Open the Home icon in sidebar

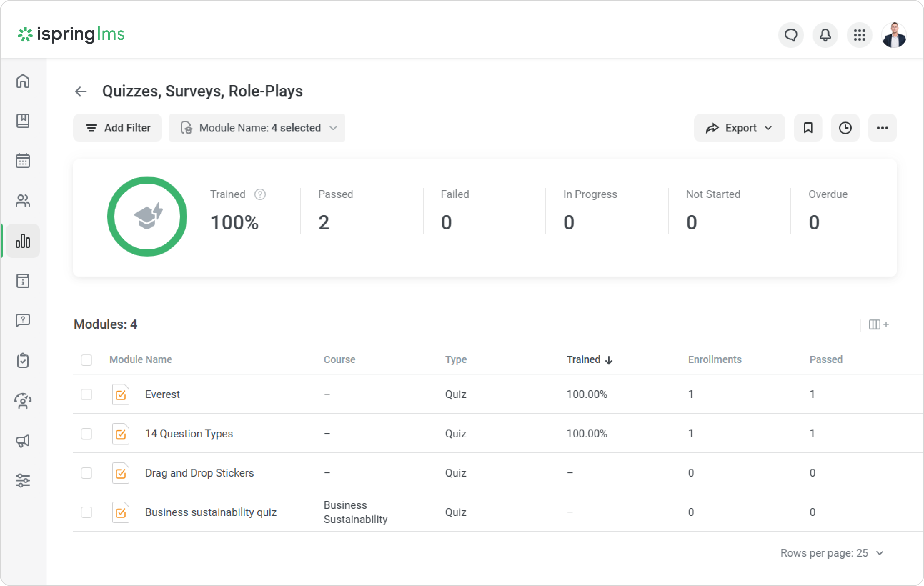23,81
